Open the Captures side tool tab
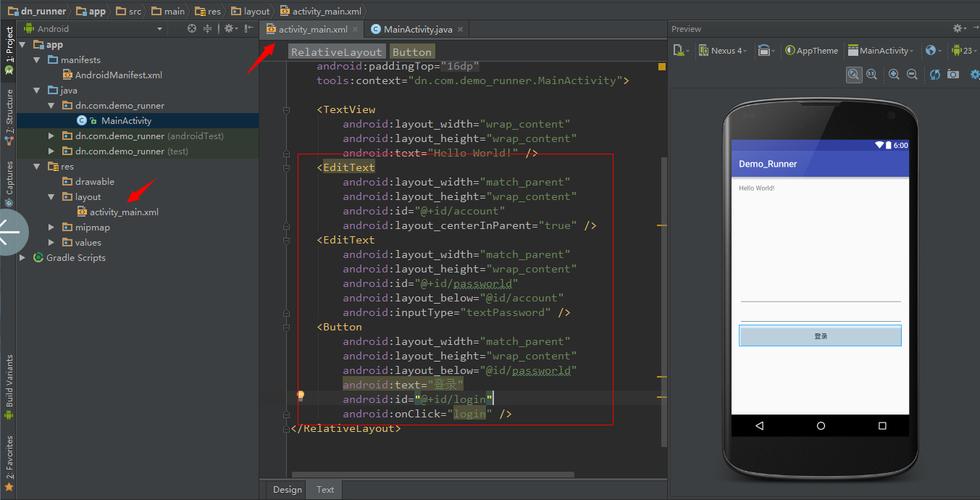The image size is (980, 500). 9,184
